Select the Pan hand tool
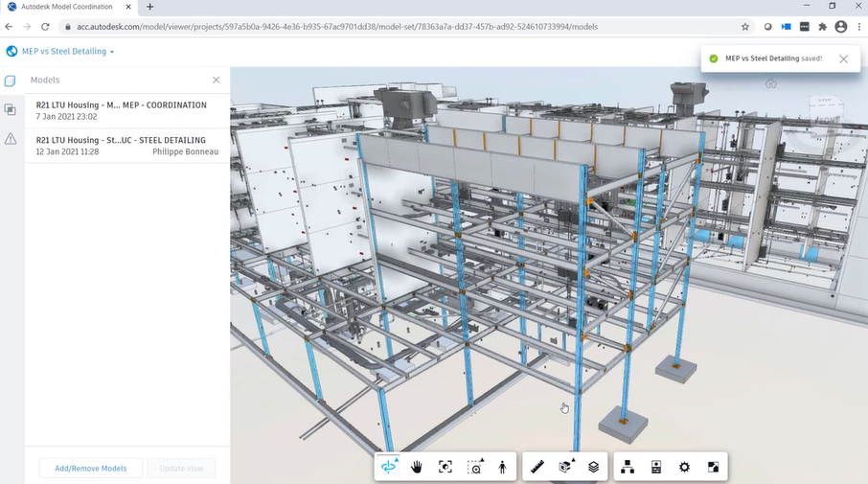The width and height of the screenshot is (868, 484). (417, 467)
